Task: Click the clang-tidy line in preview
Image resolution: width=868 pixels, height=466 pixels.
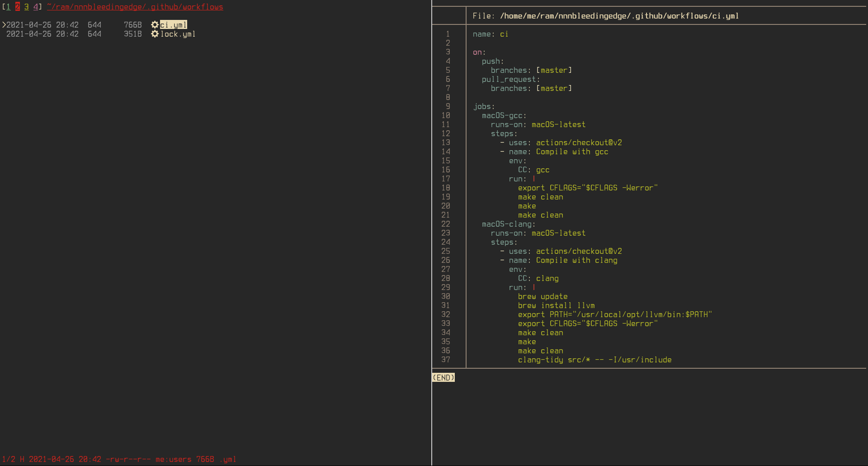Action: click(x=594, y=360)
